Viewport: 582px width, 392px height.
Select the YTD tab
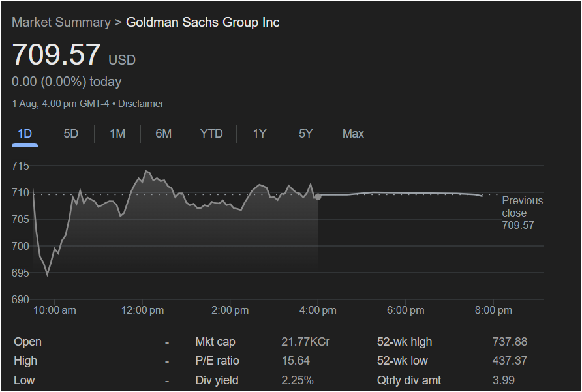(x=211, y=134)
